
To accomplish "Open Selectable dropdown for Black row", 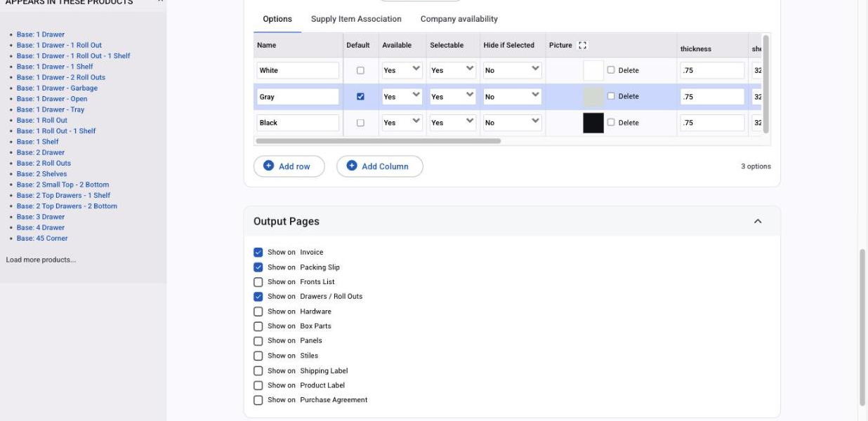I will point(452,122).
